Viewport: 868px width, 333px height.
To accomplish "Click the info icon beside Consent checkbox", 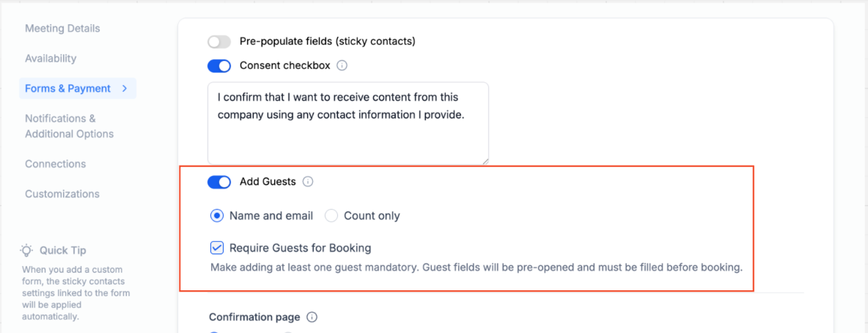I will pos(342,66).
